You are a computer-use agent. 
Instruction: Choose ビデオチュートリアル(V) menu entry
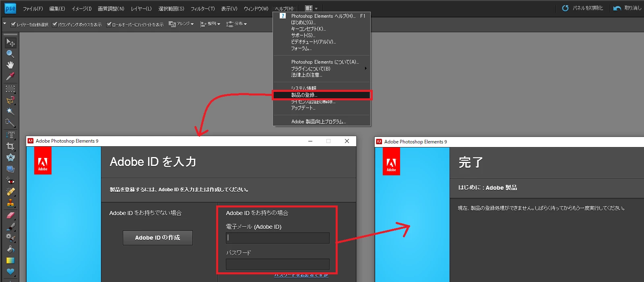[x=322, y=42]
